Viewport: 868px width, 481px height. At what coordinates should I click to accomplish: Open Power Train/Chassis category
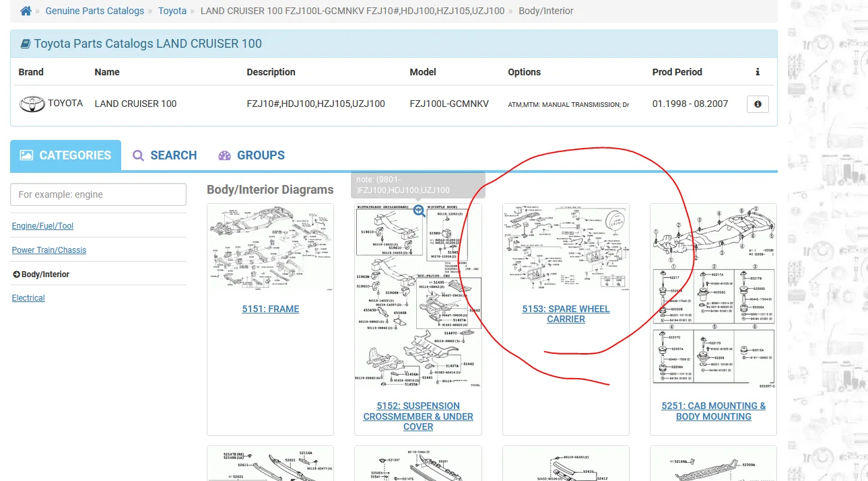[x=49, y=250]
